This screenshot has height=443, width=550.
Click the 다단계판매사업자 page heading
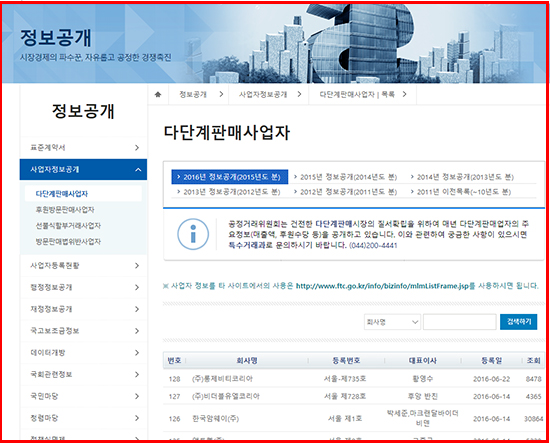(227, 133)
